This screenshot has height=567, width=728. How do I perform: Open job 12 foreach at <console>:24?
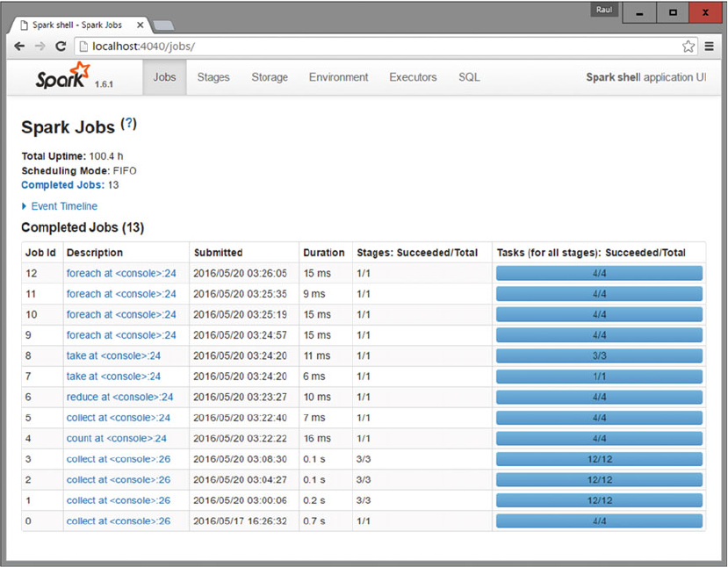click(x=121, y=273)
